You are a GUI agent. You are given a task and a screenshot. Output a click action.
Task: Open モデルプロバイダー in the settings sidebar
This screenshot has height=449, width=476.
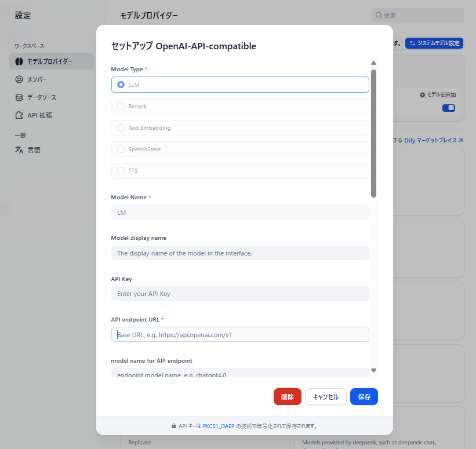pos(50,61)
